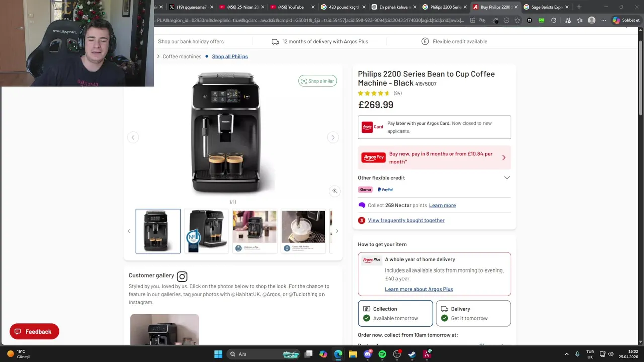Image resolution: width=644 pixels, height=362 pixels.
Task: Click the taskbar volume icon
Action: tap(611, 354)
